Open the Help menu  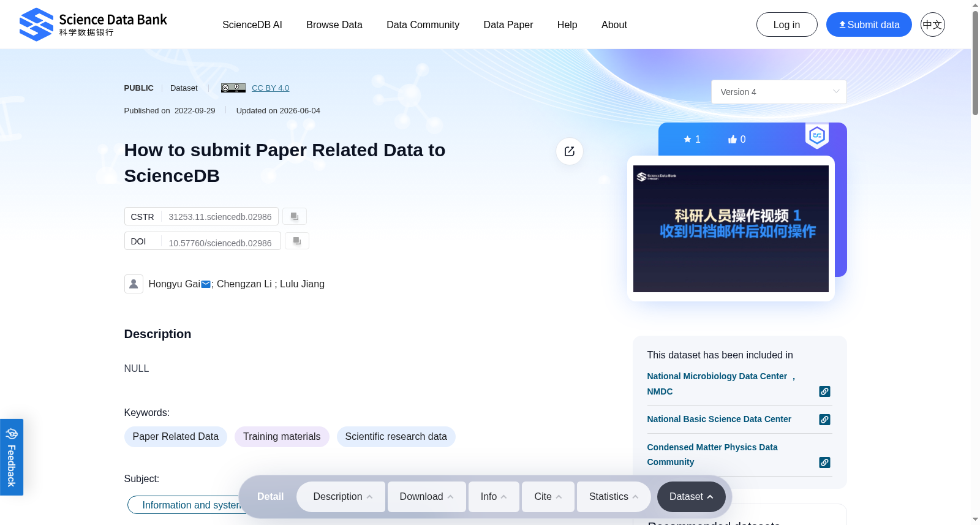click(567, 25)
